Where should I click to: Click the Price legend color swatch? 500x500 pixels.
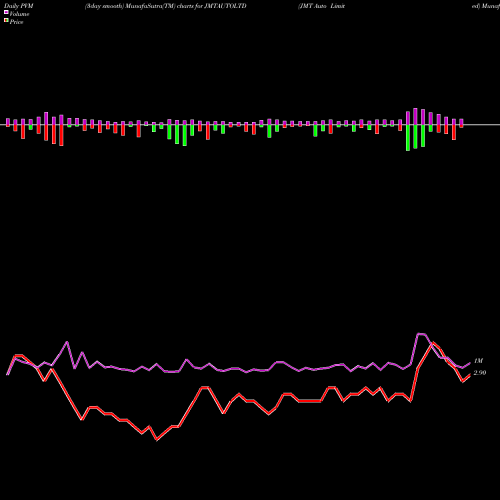coord(6,21)
